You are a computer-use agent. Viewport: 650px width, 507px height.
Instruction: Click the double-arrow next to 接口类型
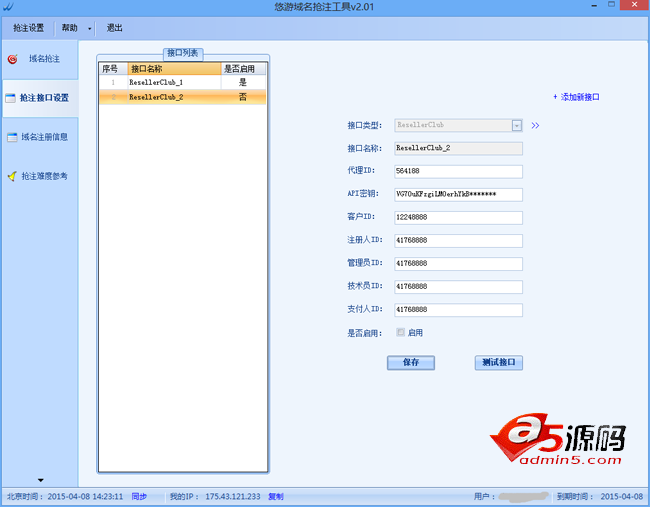coord(535,126)
